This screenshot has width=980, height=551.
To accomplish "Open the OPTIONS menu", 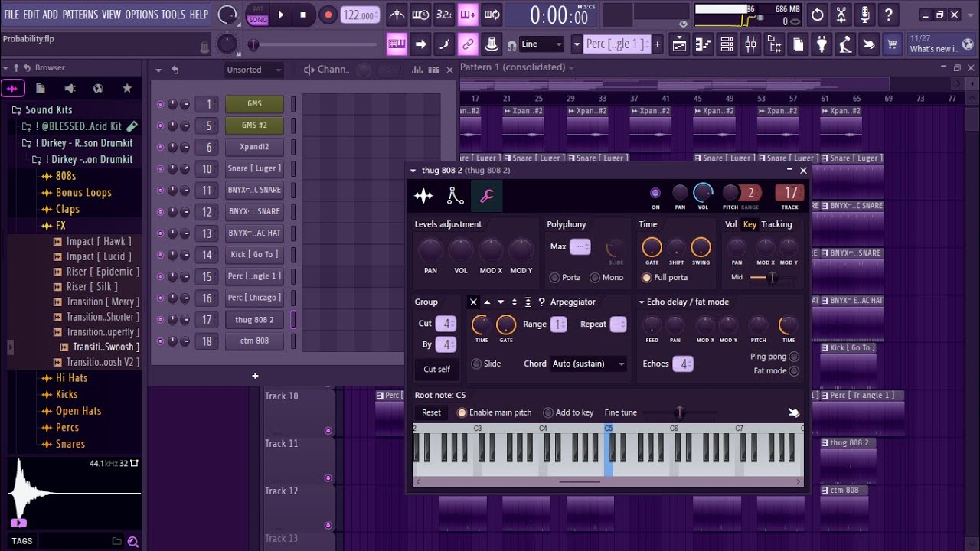I will tap(141, 15).
